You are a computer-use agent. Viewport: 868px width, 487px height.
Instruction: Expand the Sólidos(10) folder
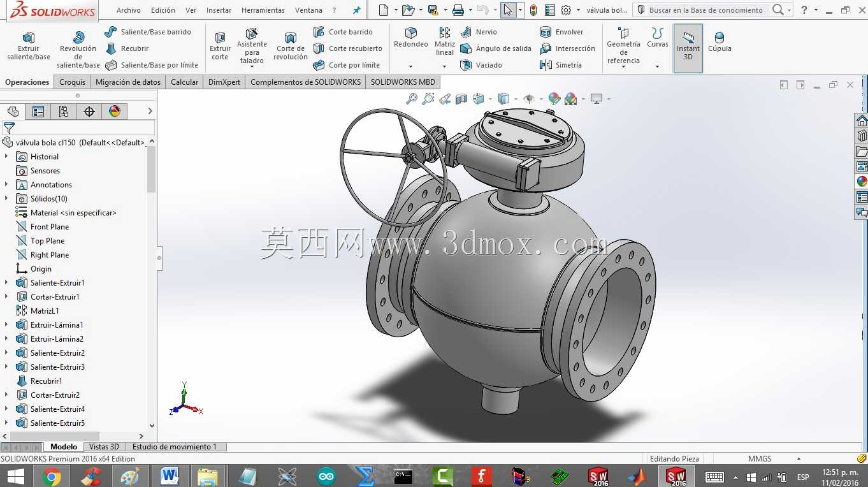[6, 199]
